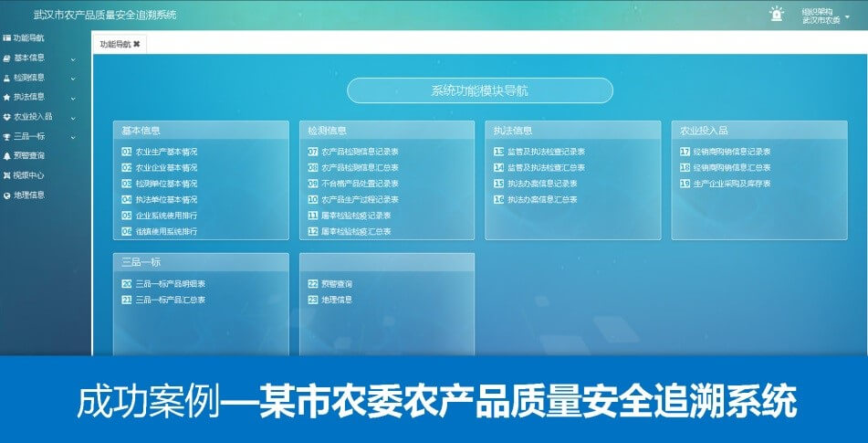
Task: Expand the 农业投入品 sidebar chevron
Action: 73,117
